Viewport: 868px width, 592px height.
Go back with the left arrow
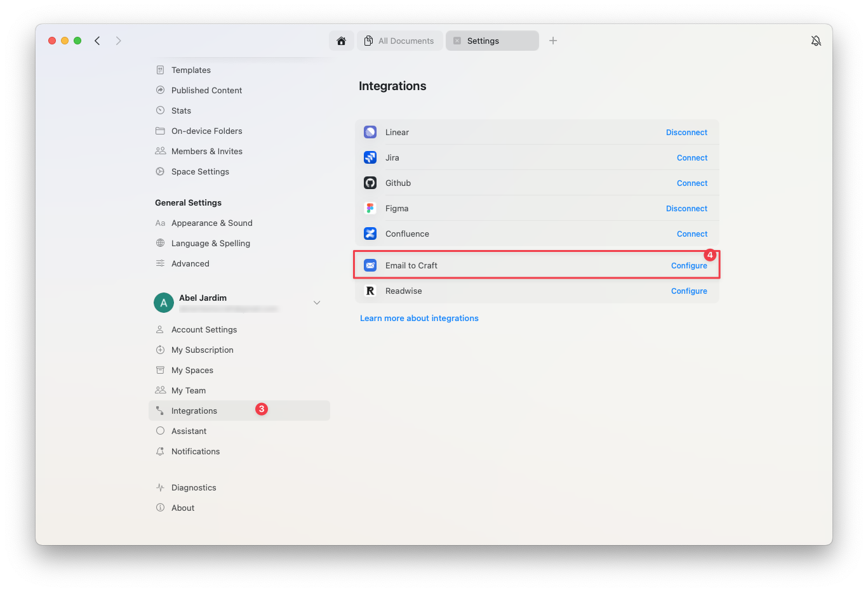coord(97,41)
